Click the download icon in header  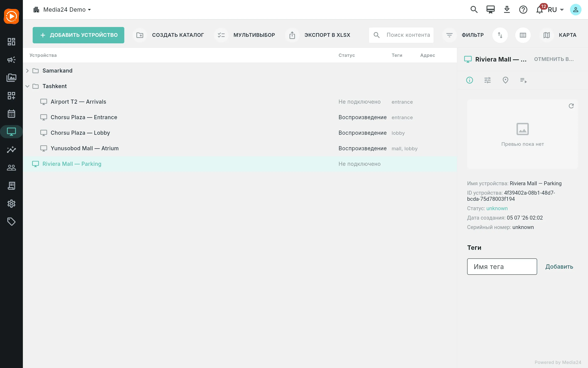(507, 10)
